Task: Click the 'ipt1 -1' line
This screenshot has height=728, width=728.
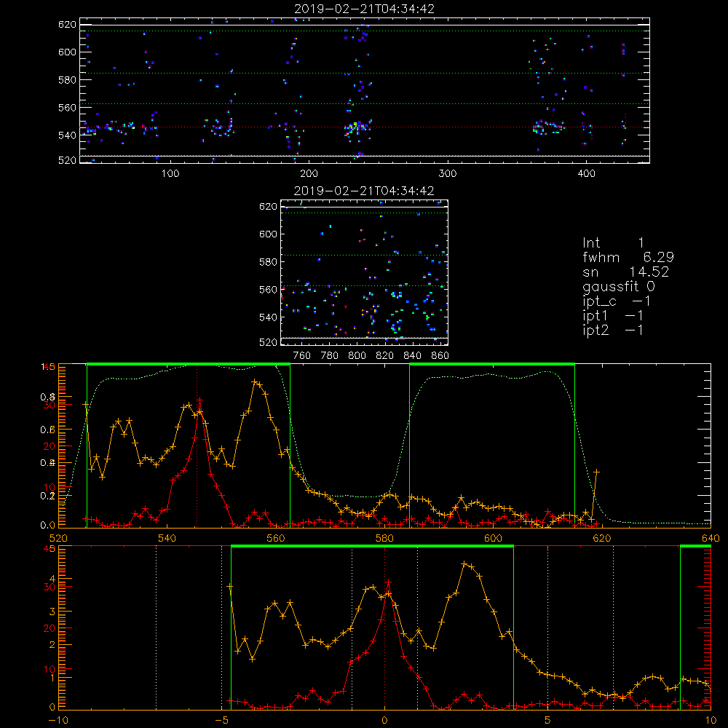Action: 613,316
